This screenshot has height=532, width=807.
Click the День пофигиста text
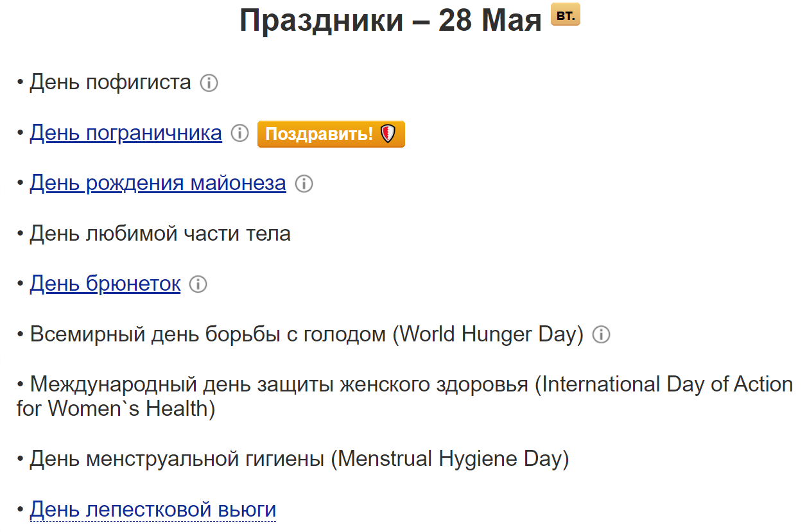pos(110,83)
